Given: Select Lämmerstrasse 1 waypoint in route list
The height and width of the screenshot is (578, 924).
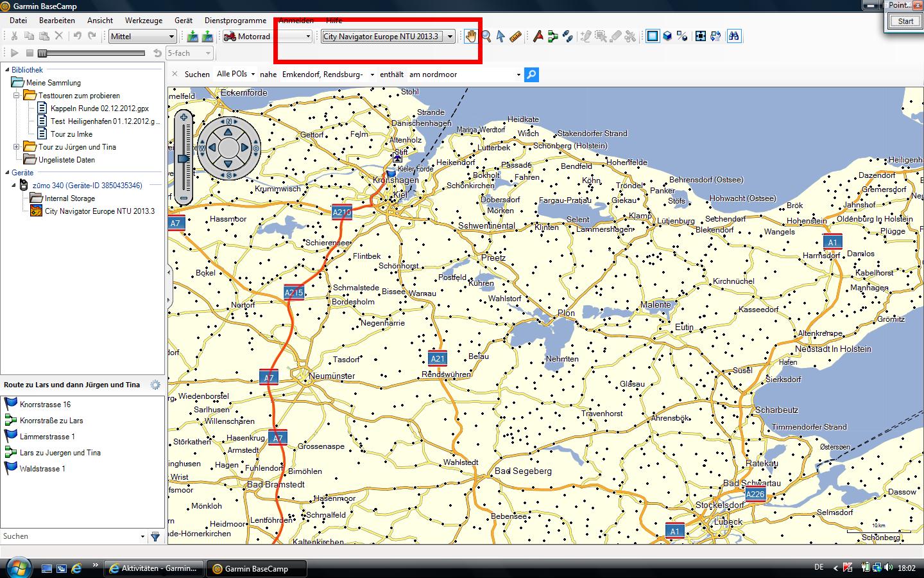Looking at the screenshot, I should 47,437.
